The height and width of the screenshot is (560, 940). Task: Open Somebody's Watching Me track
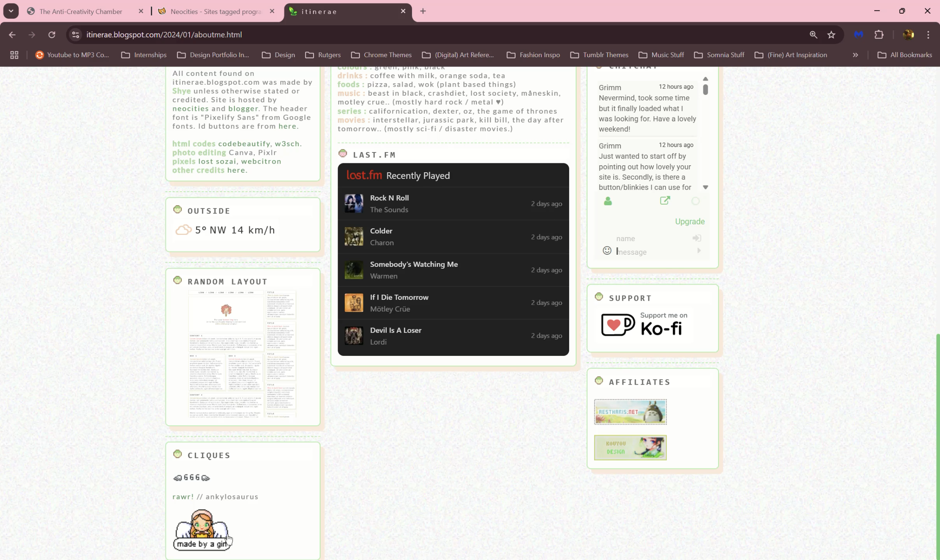[x=414, y=264]
